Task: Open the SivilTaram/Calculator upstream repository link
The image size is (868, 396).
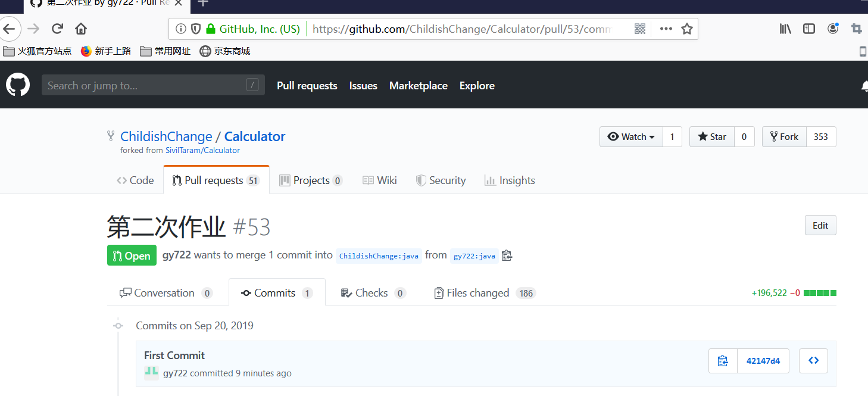Action: [x=202, y=150]
